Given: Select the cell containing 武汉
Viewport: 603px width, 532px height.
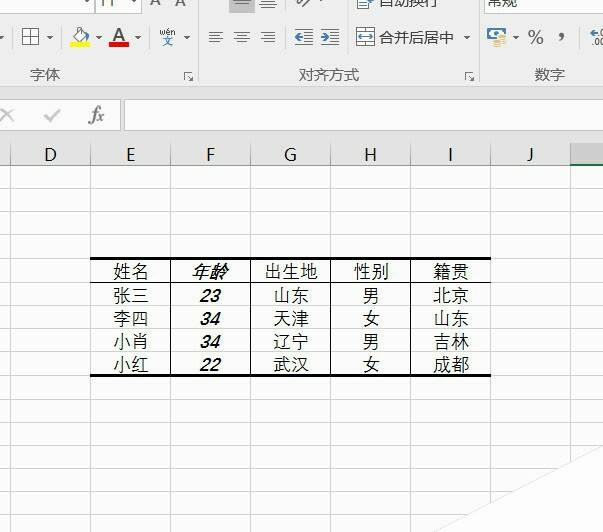Looking at the screenshot, I should click(290, 364).
